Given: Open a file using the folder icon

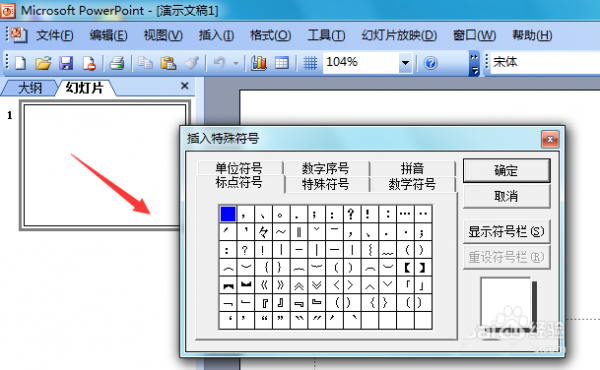Looking at the screenshot, I should pyautogui.click(x=43, y=63).
